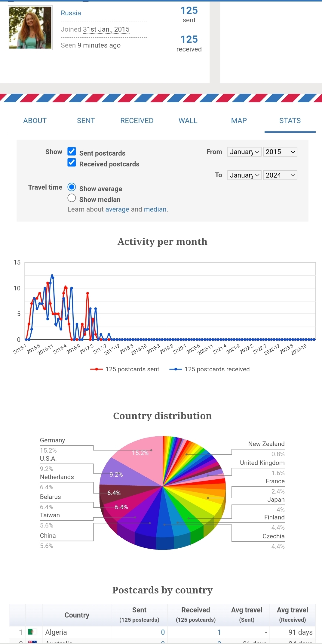322x644 pixels.
Task: Click Algeria's received postcard count
Action: point(219,632)
